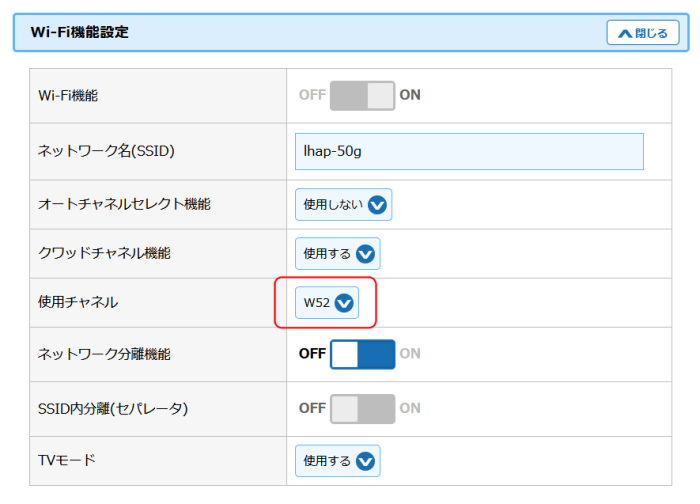Screen dimensions: 700x504
Task: Toggle the Wi-Fi機能 switch
Action: pos(362,96)
